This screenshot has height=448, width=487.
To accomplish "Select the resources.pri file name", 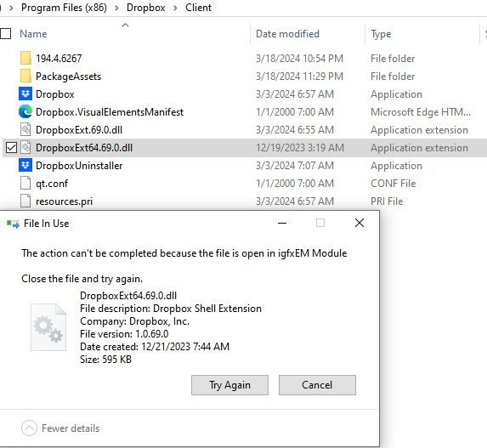I will (64, 201).
